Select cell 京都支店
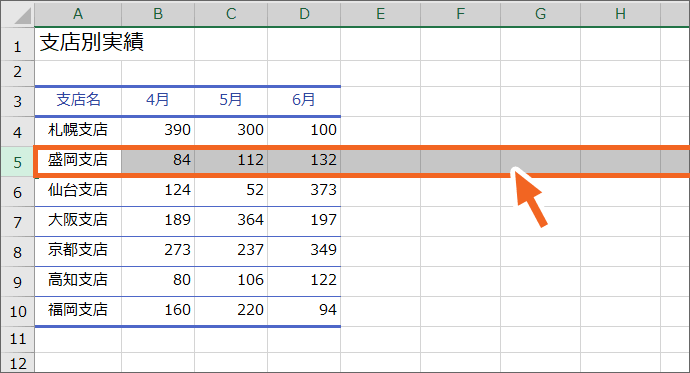 point(78,251)
